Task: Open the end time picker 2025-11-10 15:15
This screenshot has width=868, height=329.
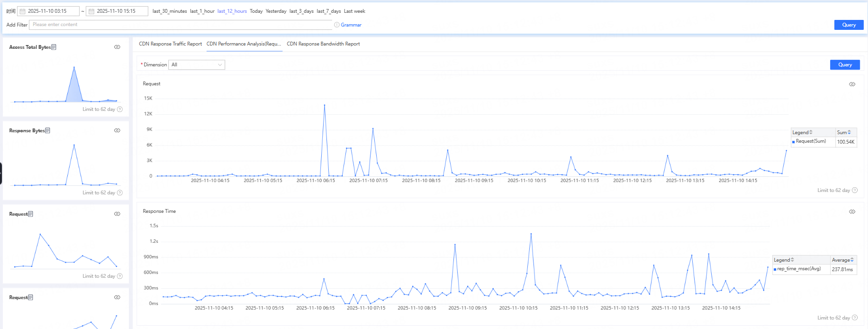Action: point(117,11)
